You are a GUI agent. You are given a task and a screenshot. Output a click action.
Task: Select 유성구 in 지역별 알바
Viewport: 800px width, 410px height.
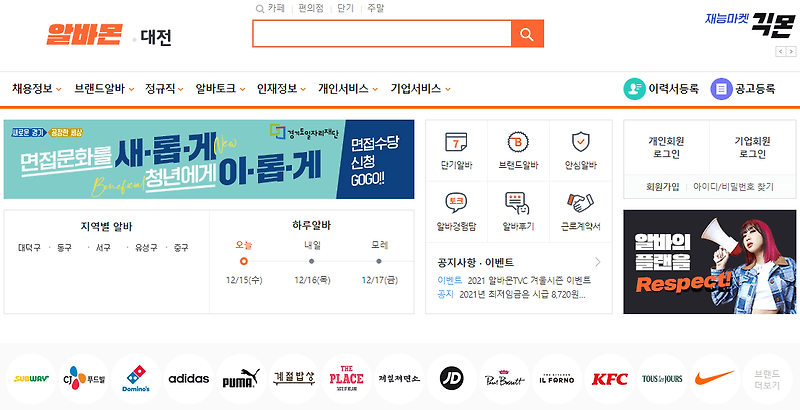(x=146, y=248)
